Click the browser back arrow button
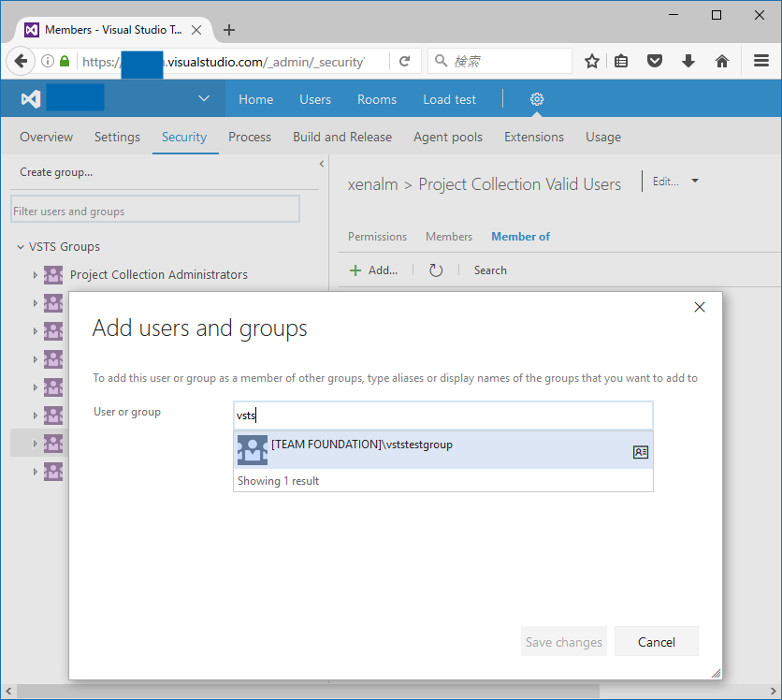The height and width of the screenshot is (700, 782). (x=21, y=62)
